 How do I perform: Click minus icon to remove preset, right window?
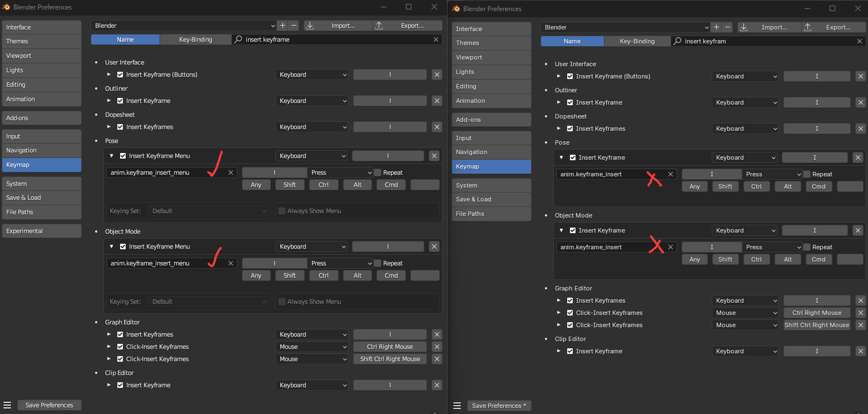coord(728,27)
